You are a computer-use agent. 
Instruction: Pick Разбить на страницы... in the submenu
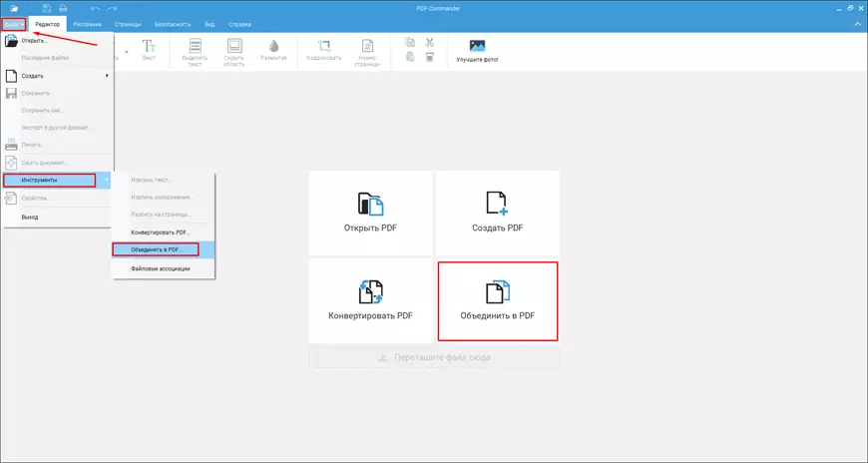[x=163, y=215]
